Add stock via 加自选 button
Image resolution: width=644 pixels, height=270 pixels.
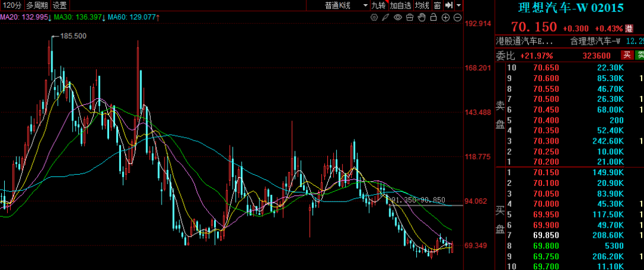pyautogui.click(x=401, y=5)
